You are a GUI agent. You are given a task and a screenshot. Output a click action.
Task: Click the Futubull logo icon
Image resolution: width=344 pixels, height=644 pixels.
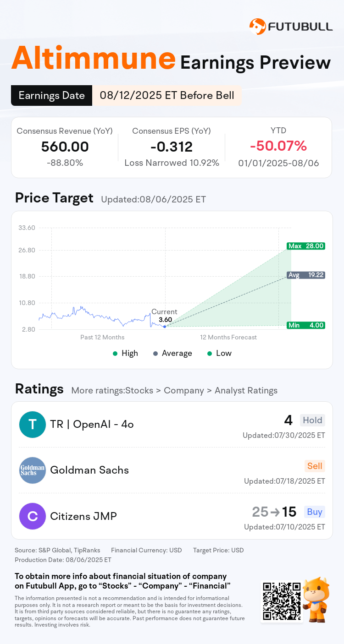pyautogui.click(x=257, y=27)
